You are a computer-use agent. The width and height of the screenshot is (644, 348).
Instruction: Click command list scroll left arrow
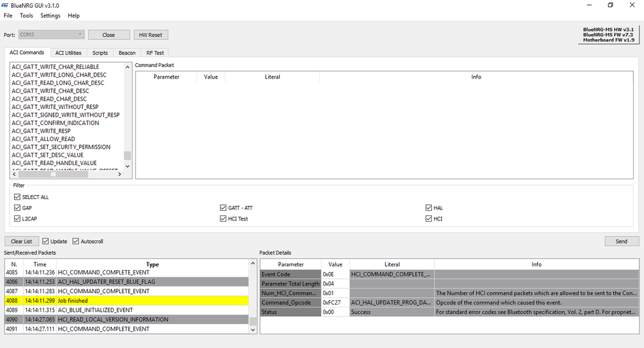click(14, 174)
